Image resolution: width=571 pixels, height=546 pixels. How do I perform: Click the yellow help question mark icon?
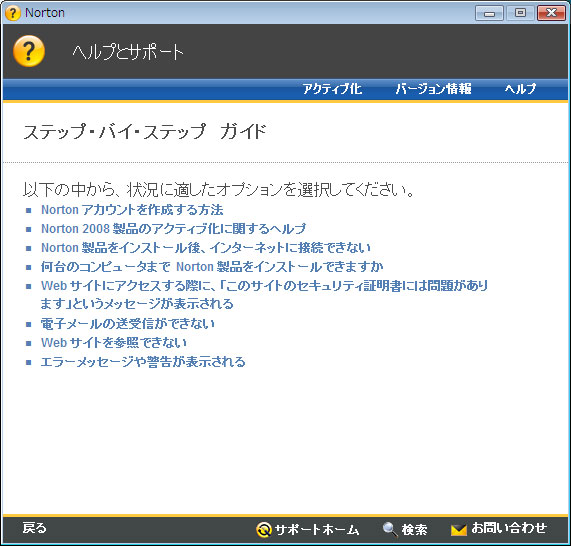(x=29, y=51)
